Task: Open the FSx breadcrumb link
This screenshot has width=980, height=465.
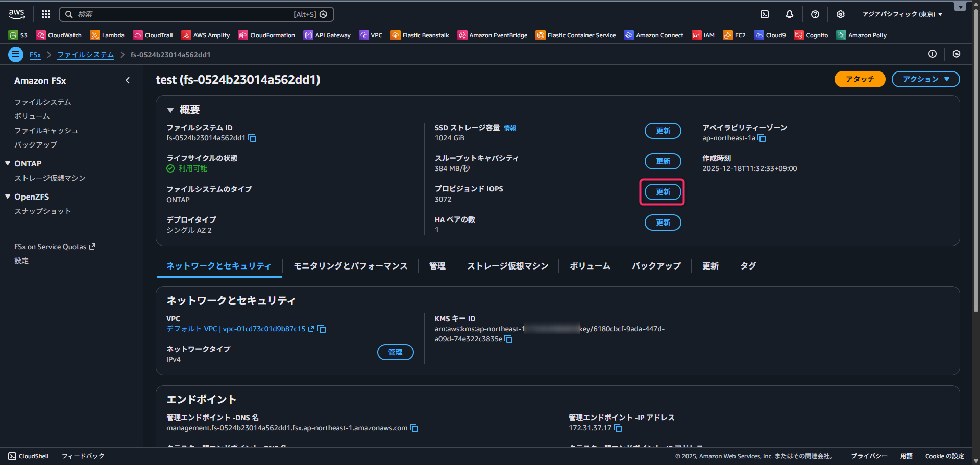Action: click(35, 55)
